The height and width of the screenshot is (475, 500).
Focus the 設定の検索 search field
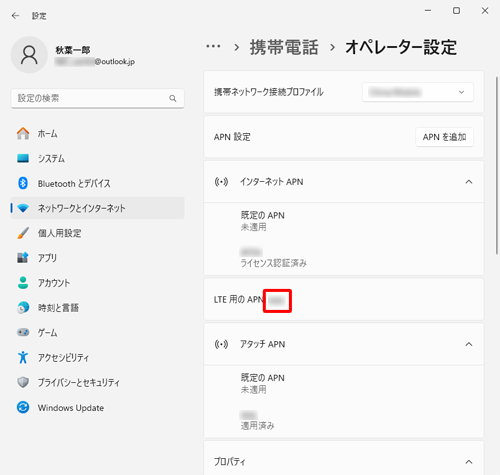pyautogui.click(x=98, y=98)
